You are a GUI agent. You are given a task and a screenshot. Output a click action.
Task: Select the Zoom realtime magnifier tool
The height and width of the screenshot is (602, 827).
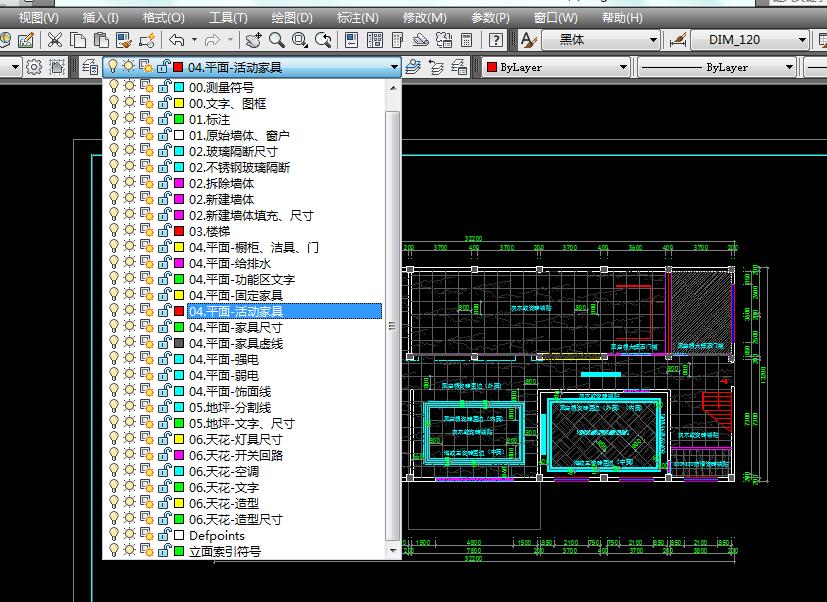point(275,40)
